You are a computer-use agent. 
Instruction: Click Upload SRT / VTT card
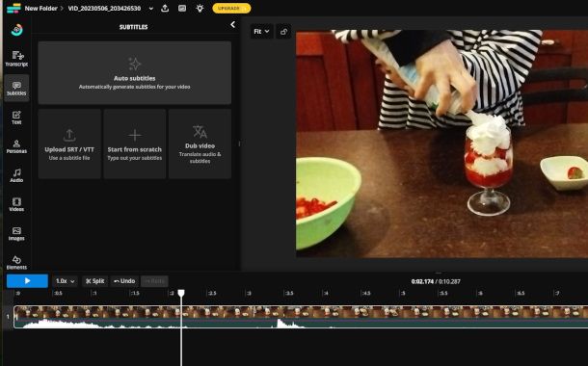coord(69,144)
